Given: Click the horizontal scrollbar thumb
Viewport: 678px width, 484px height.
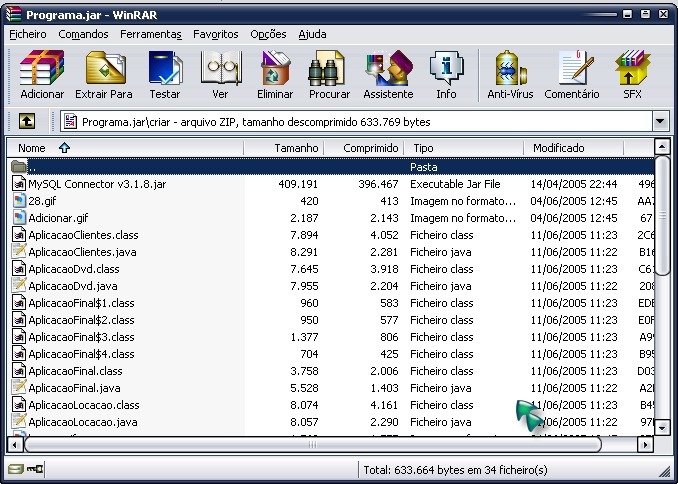Looking at the screenshot, I should [x=313, y=444].
